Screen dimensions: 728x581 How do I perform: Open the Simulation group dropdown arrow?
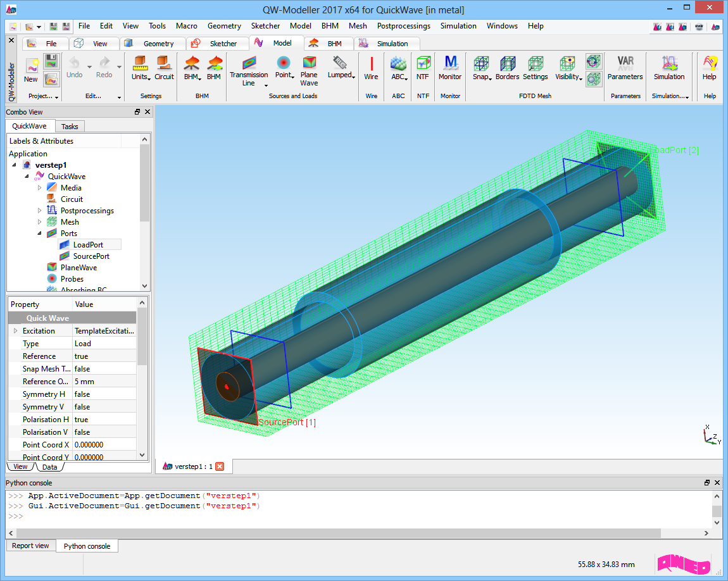pyautogui.click(x=687, y=97)
